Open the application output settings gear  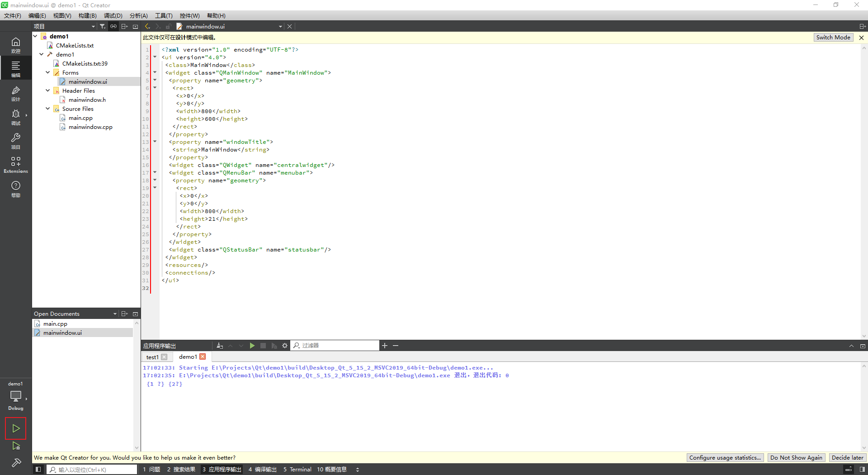click(285, 346)
